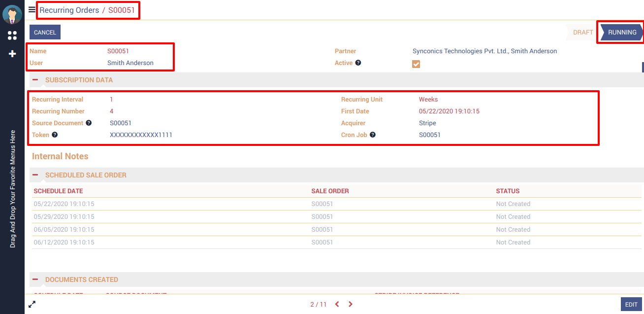Click help icon beside Token
644x314 pixels.
55,135
